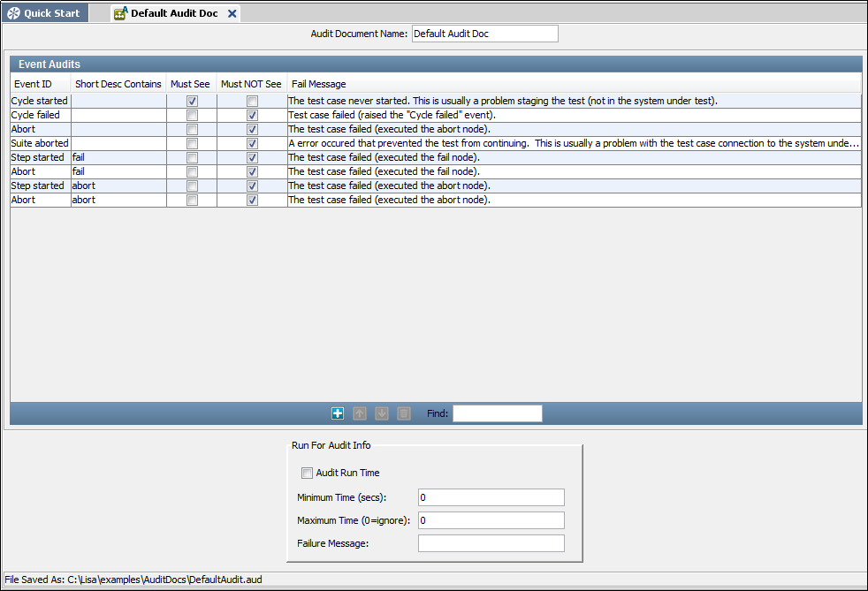Click the Fail Message column header

574,84
